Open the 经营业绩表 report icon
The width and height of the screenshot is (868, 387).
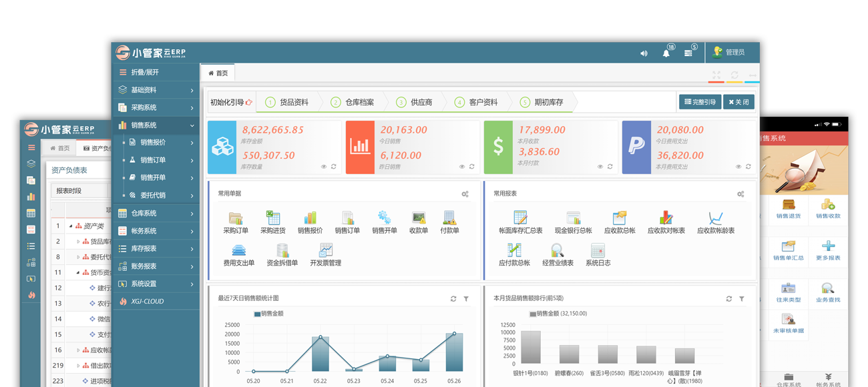click(558, 250)
